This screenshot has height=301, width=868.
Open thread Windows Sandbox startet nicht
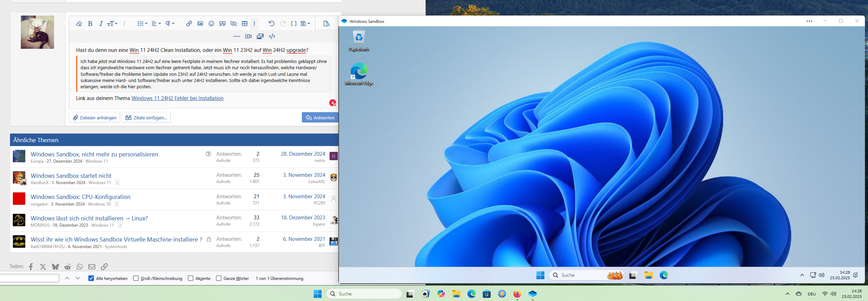click(x=71, y=176)
